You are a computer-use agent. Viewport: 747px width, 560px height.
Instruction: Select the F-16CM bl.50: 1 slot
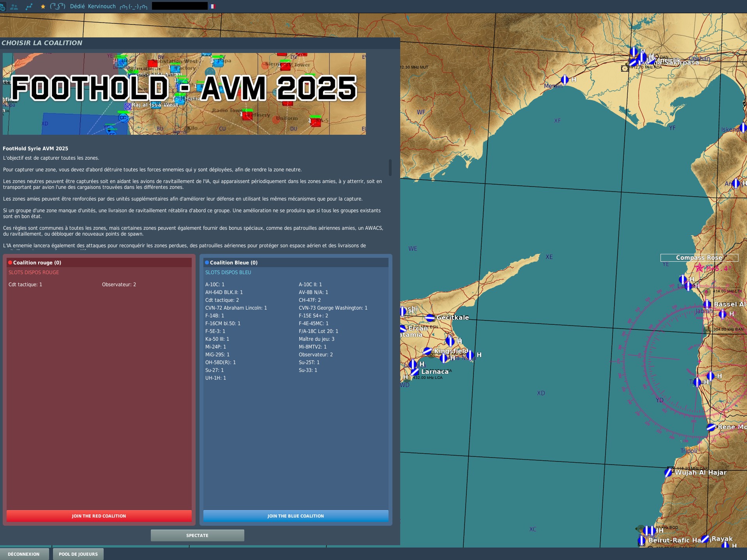coord(223,324)
